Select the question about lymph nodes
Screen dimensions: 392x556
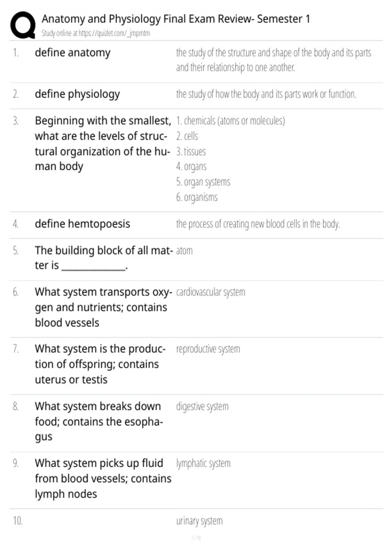(x=103, y=478)
